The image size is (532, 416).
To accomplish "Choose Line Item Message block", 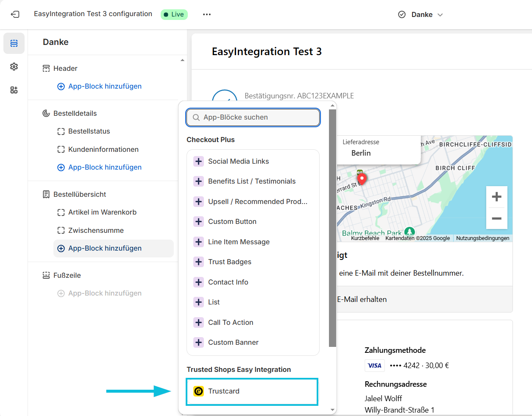I will point(253,242).
